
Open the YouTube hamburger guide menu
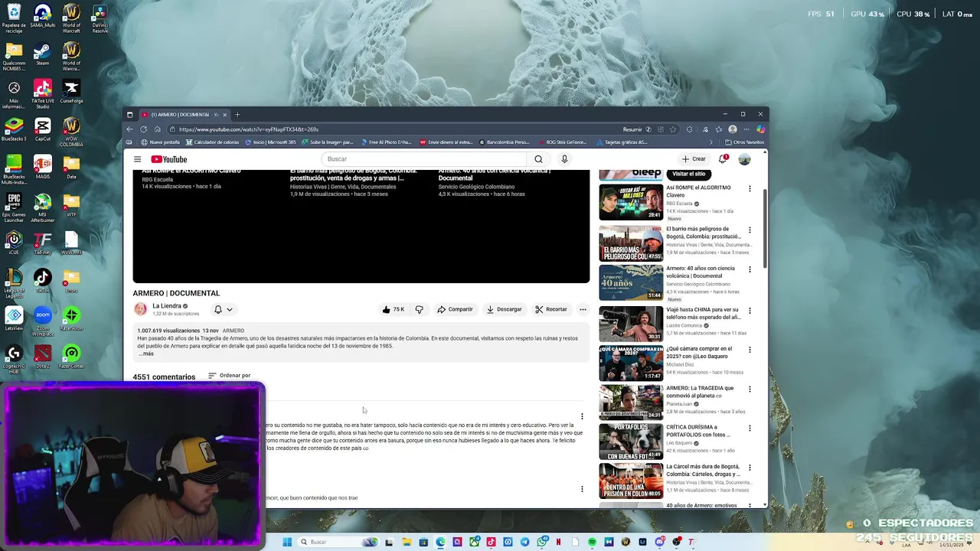coord(137,159)
